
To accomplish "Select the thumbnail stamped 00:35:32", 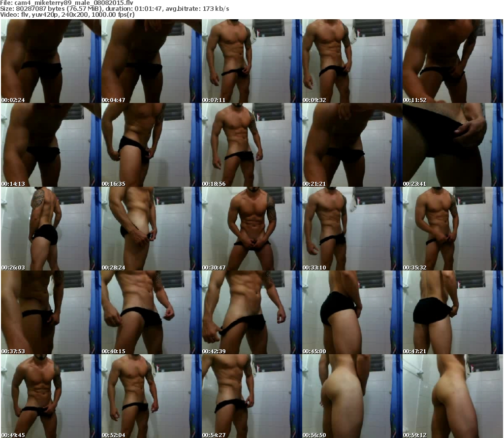I will 453,229.
